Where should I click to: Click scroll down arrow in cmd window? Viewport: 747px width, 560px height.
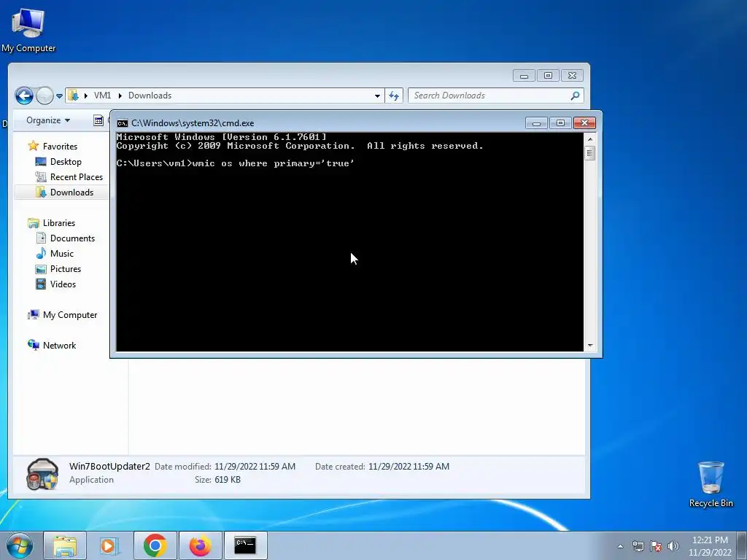click(x=589, y=346)
